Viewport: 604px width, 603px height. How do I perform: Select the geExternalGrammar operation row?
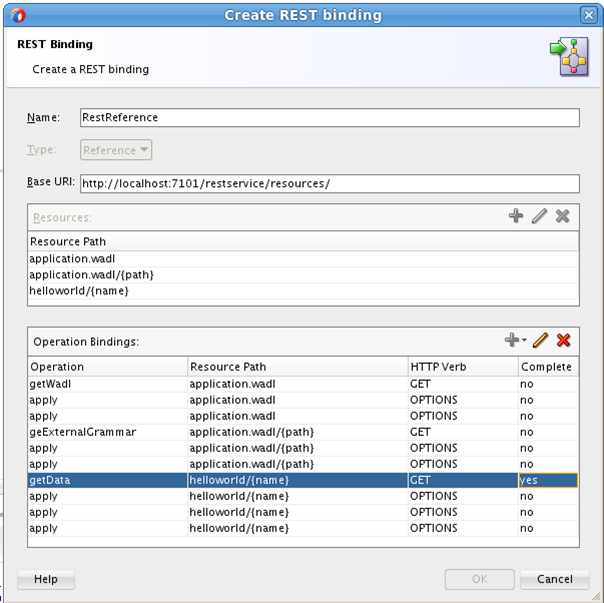click(x=304, y=432)
